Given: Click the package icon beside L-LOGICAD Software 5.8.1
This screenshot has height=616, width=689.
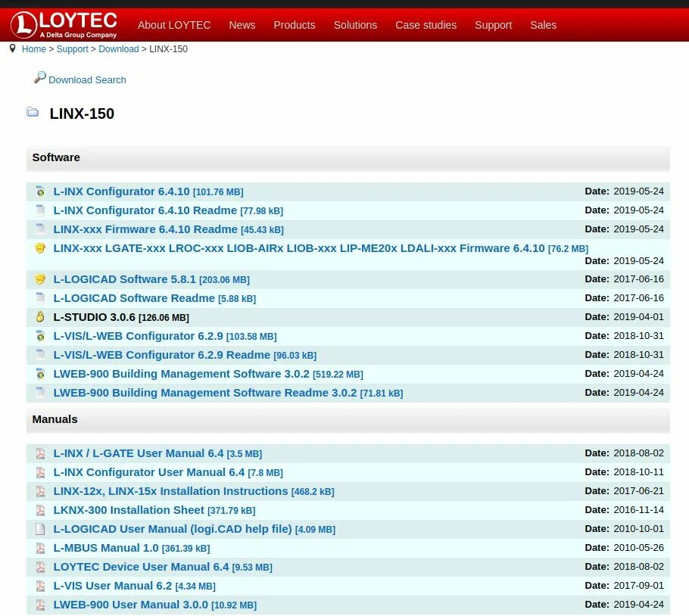Looking at the screenshot, I should 40,279.
